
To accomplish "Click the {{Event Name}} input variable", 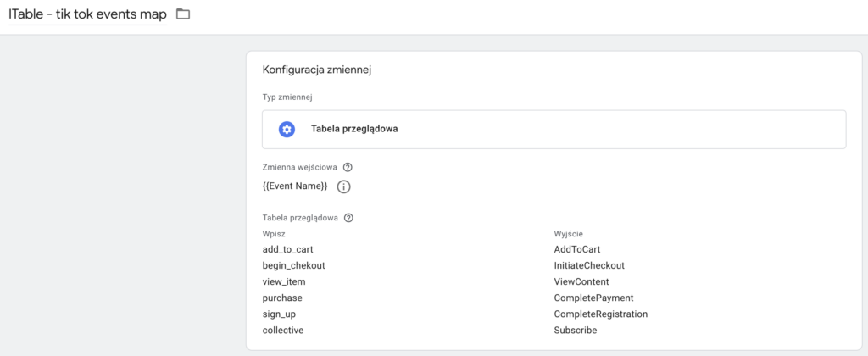I will 295,186.
